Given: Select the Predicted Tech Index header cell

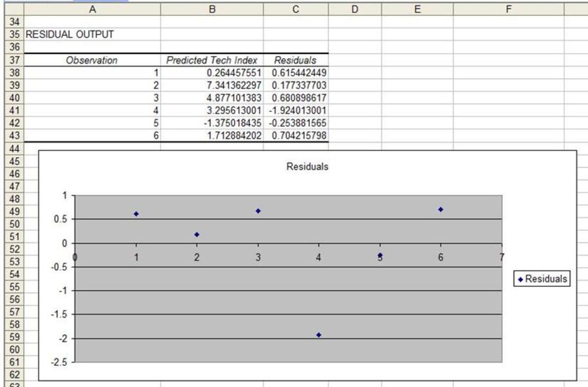Looking at the screenshot, I should (x=212, y=60).
